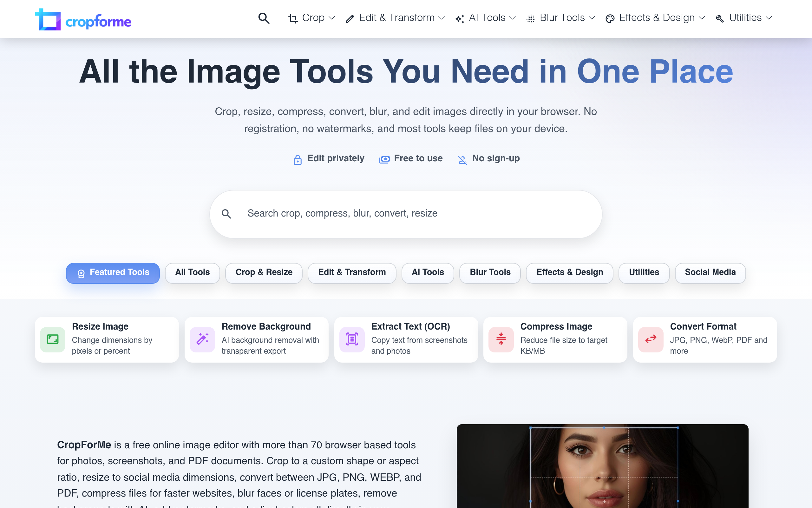Click the money icon beside Free to use
This screenshot has height=508, width=812.
[384, 160]
